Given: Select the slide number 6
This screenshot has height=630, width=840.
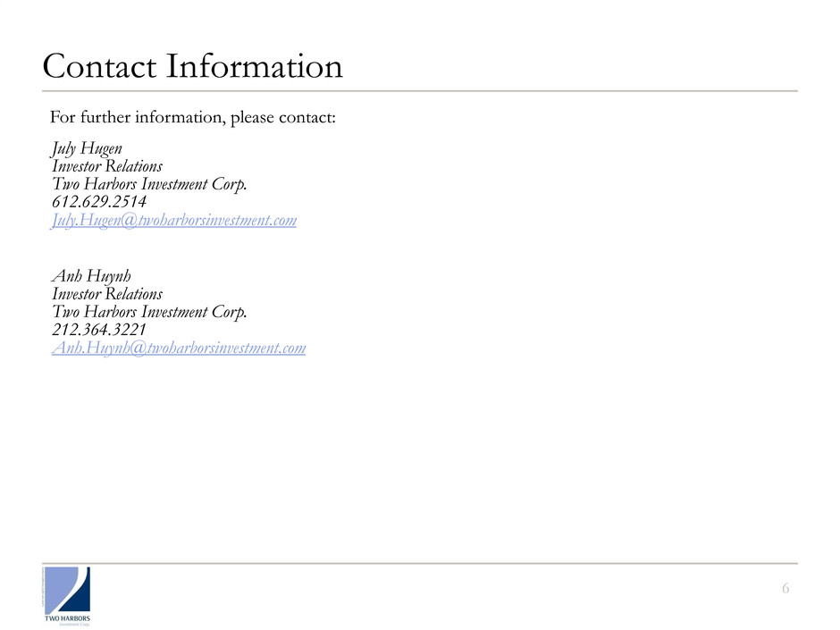Looking at the screenshot, I should click(785, 588).
